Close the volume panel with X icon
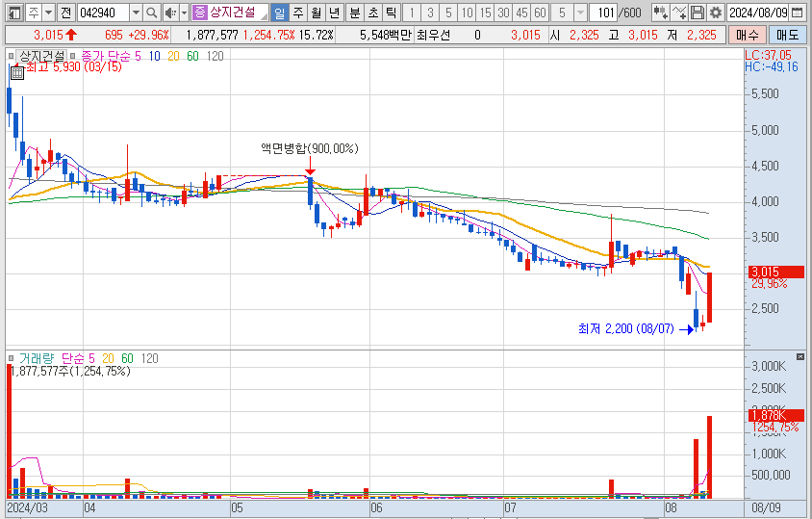Image resolution: width=812 pixels, height=519 pixels. [x=800, y=356]
